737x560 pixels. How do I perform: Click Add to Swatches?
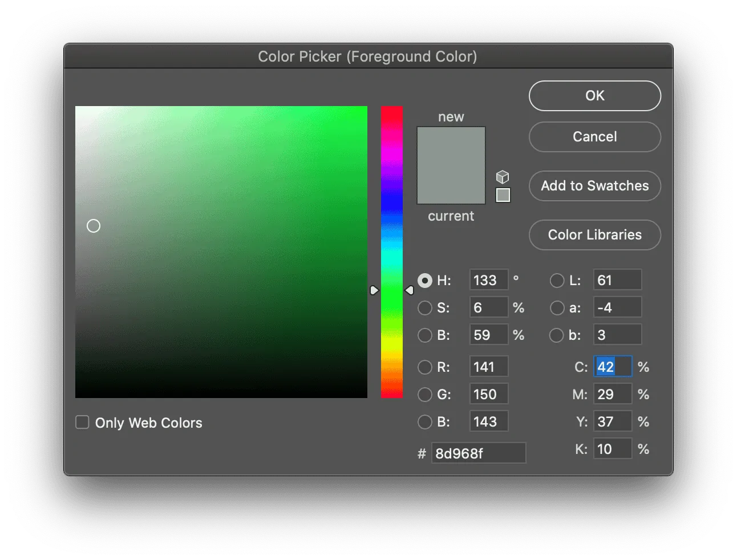(x=595, y=186)
